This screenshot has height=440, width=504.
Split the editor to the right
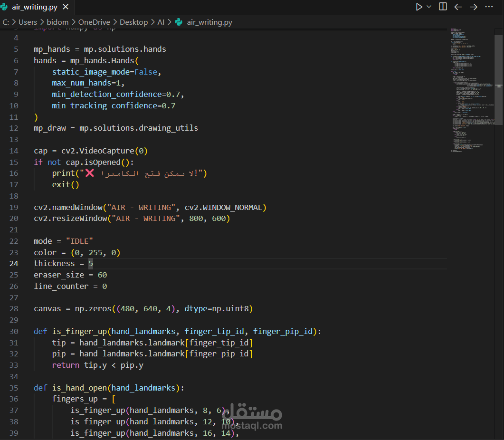point(443,7)
